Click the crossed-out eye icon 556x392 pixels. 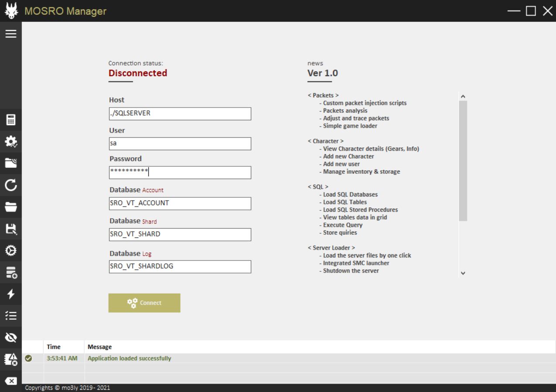coord(10,338)
